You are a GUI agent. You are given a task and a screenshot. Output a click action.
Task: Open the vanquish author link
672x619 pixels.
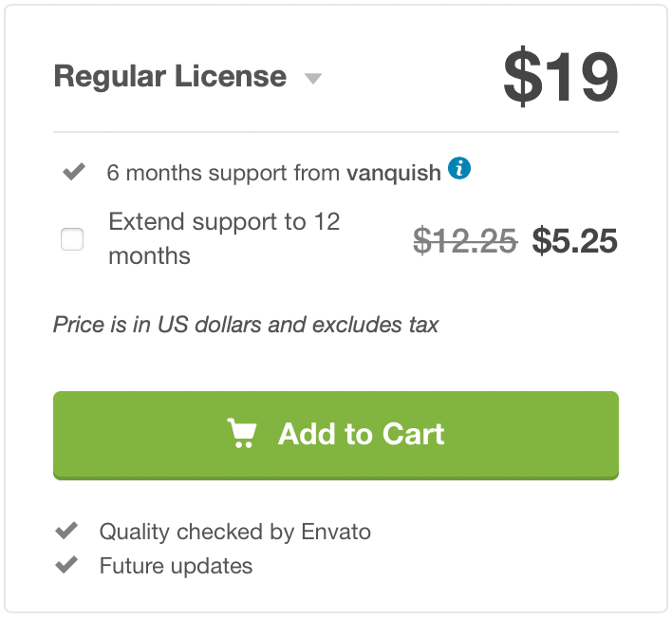(x=394, y=173)
